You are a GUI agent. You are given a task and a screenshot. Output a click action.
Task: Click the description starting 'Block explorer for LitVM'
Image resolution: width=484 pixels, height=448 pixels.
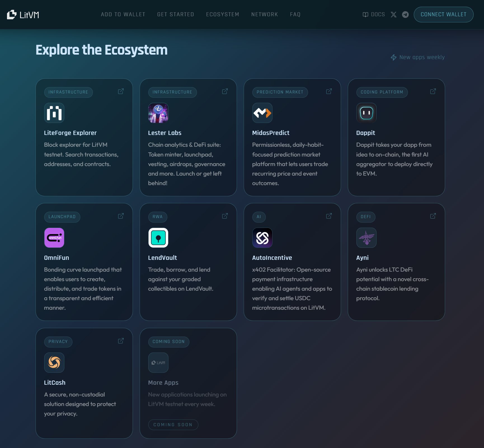81,155
